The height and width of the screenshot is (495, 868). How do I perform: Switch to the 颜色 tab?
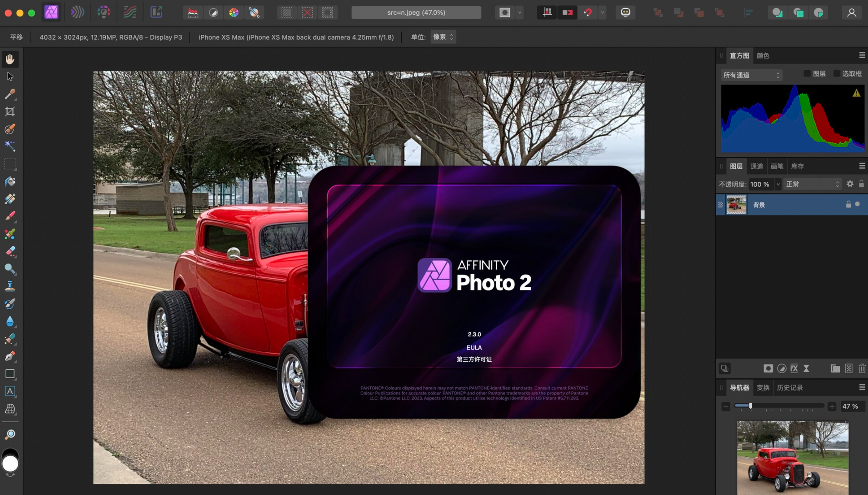point(763,56)
